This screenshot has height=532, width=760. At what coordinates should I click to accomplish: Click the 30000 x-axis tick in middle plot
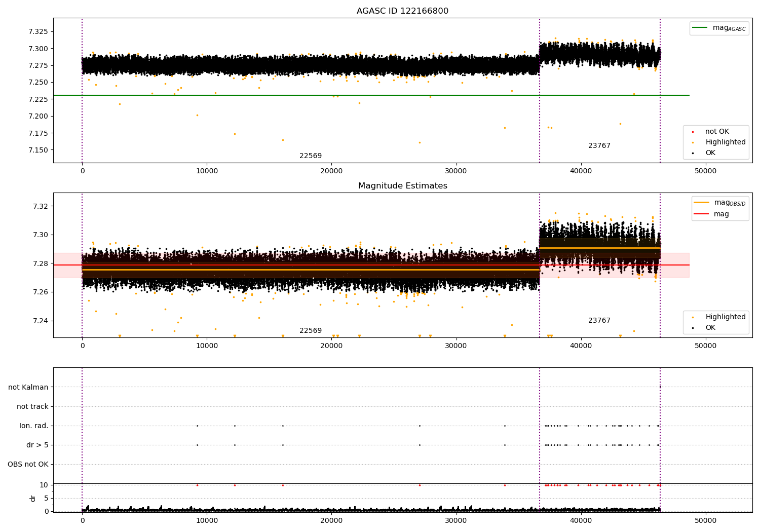pos(456,346)
